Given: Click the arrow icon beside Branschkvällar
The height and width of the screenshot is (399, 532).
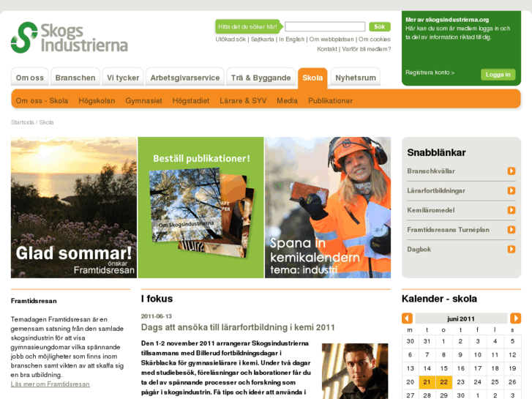Looking at the screenshot, I should pos(512,171).
